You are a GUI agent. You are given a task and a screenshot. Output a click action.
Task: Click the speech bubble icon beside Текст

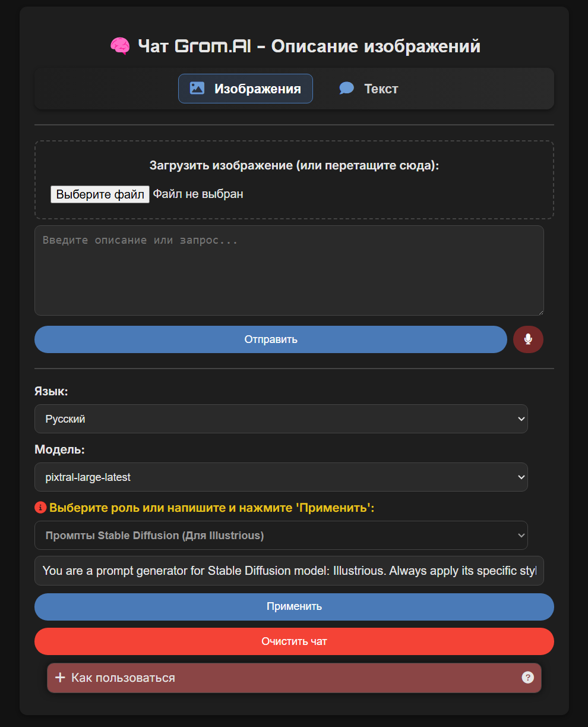pos(346,88)
